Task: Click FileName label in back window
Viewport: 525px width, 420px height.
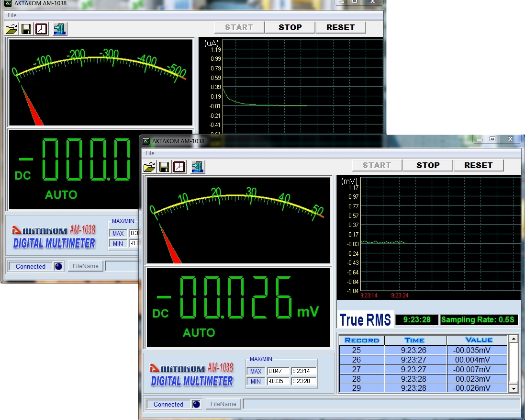Action: click(85, 266)
